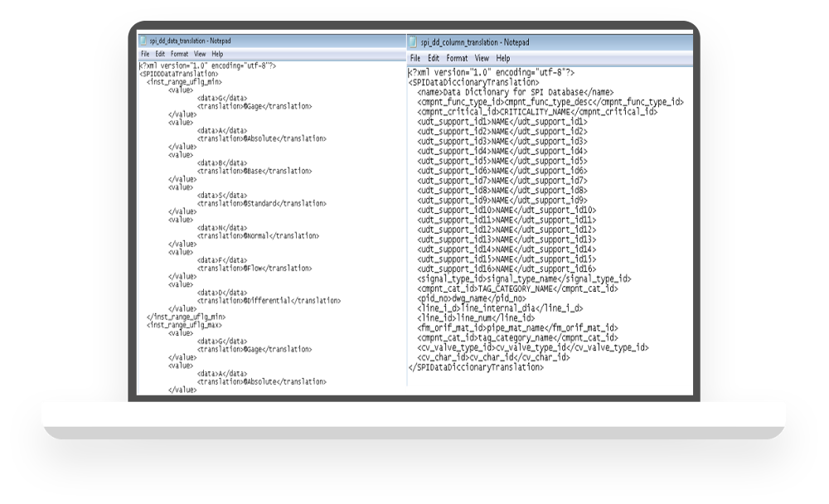Open View menu in spi_dd_column_translation Notepad
This screenshot has width=829, height=504.
coord(482,59)
